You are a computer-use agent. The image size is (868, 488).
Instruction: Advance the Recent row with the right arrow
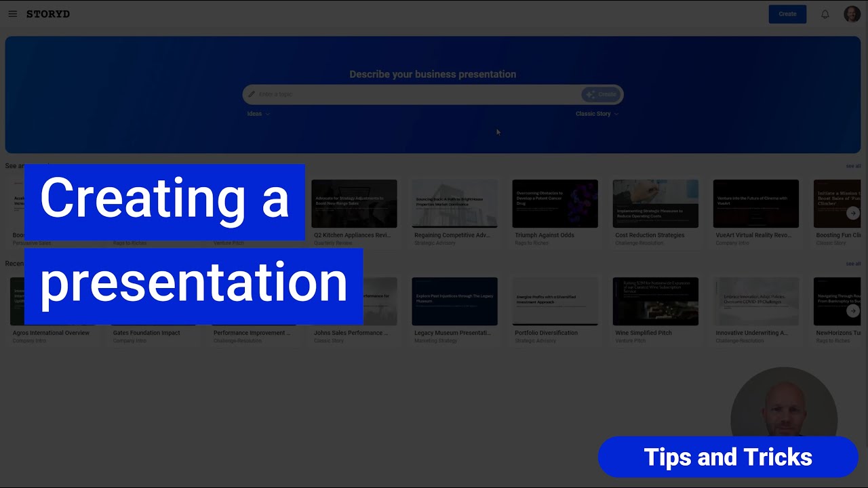tap(853, 310)
